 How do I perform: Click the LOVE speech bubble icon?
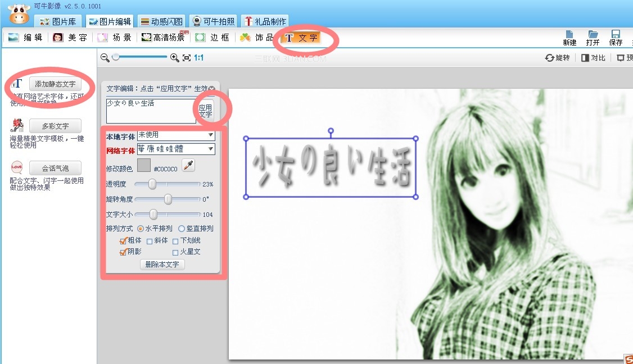pos(17,167)
